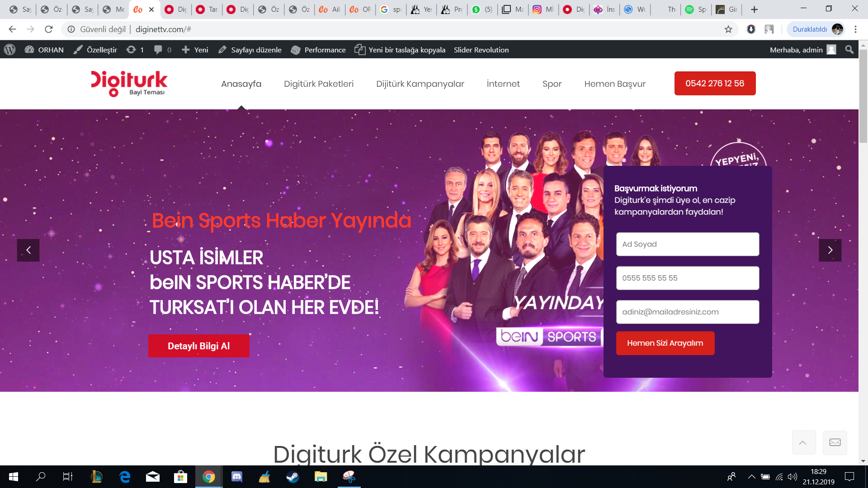Open the İnternet menu item
Viewport: 868px width, 488px height.
tap(503, 84)
